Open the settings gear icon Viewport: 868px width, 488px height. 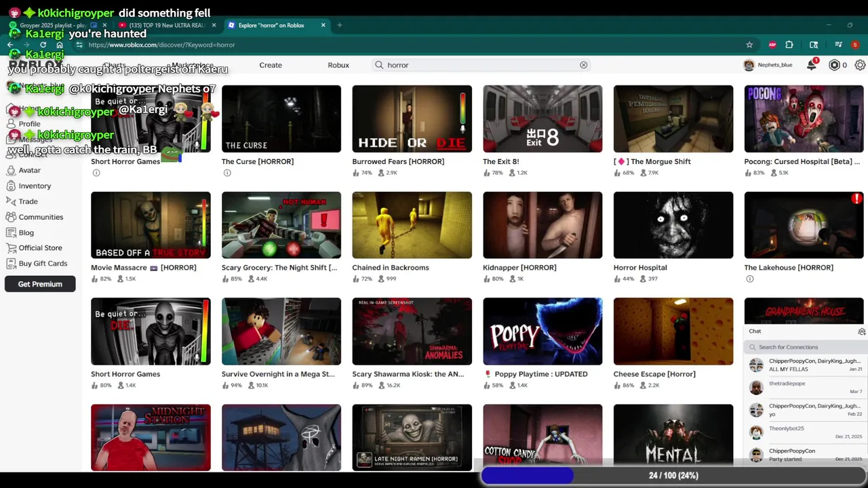(860, 65)
